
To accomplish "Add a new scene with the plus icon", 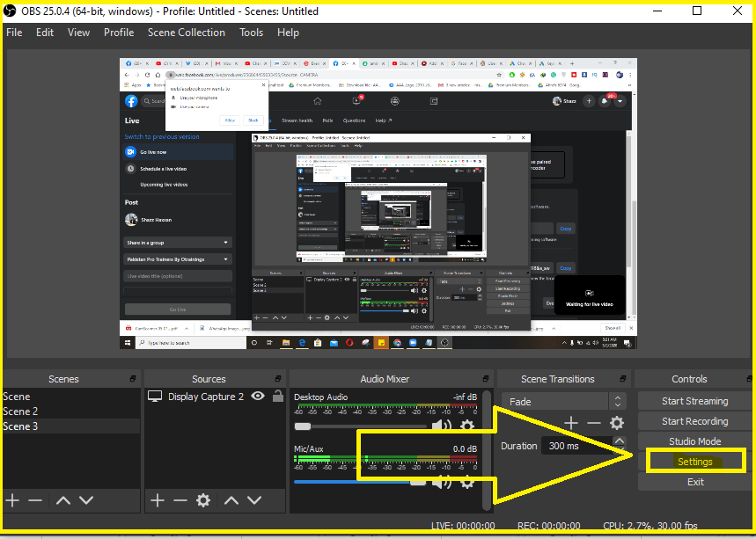I will 12,500.
